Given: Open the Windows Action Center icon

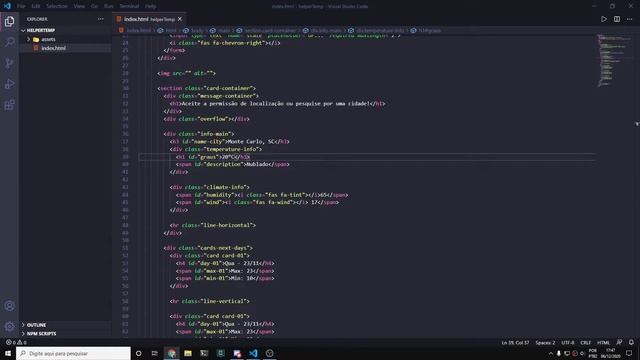Looking at the screenshot, I should 629,353.
